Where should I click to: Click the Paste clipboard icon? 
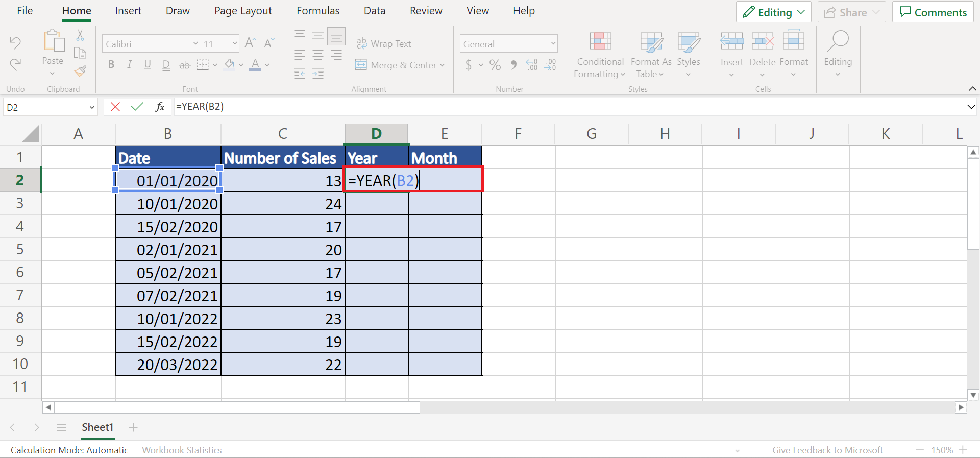tap(53, 41)
